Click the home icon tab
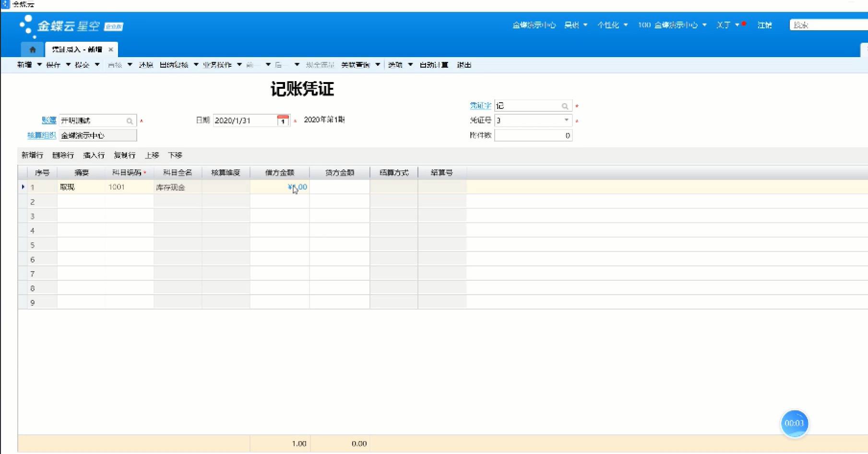The height and width of the screenshot is (454, 868). 33,49
